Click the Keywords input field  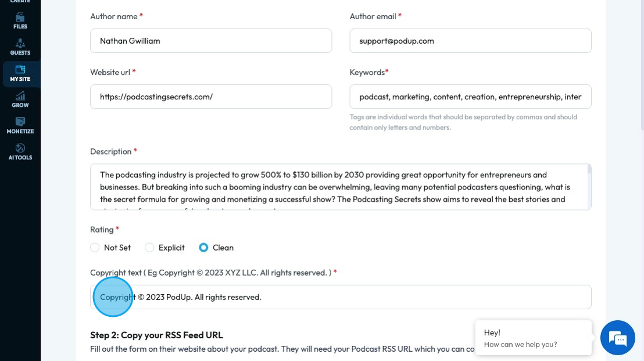[470, 96]
